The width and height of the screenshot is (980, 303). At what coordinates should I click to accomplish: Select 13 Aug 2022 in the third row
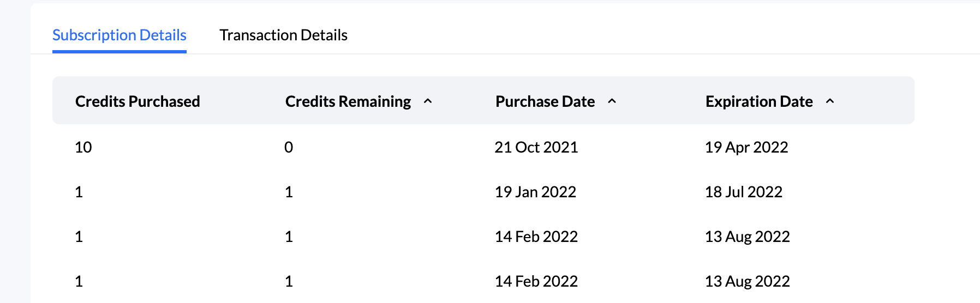pyautogui.click(x=748, y=237)
